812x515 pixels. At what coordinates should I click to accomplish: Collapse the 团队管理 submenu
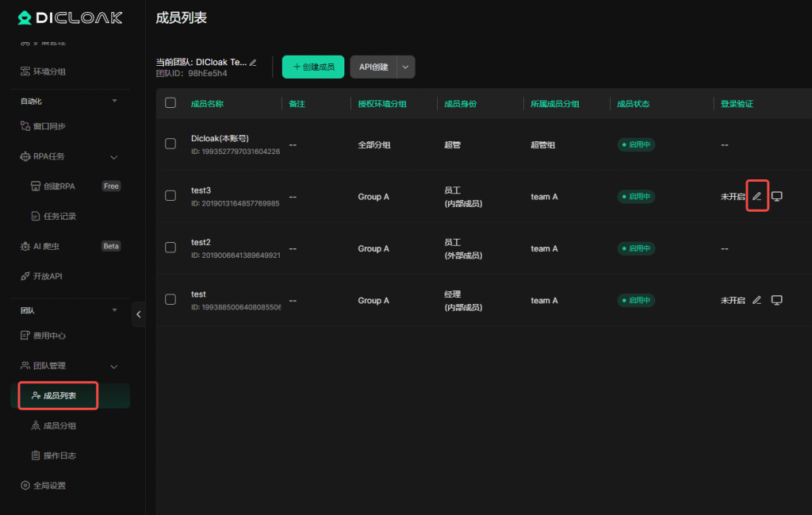coord(113,366)
